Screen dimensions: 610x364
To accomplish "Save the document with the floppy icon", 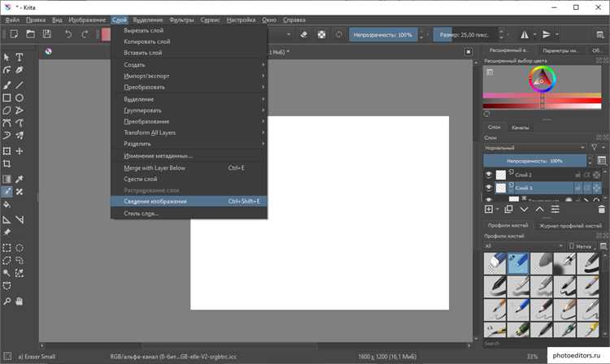I will click(47, 35).
